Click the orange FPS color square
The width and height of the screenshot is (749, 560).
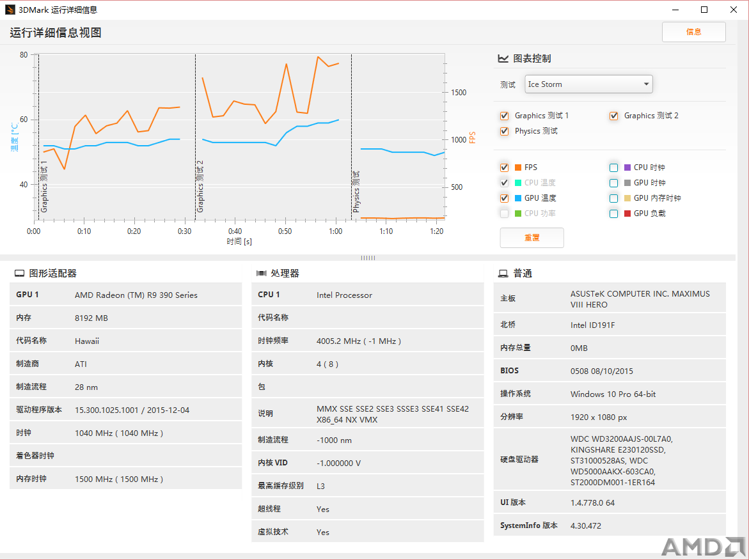click(x=518, y=167)
